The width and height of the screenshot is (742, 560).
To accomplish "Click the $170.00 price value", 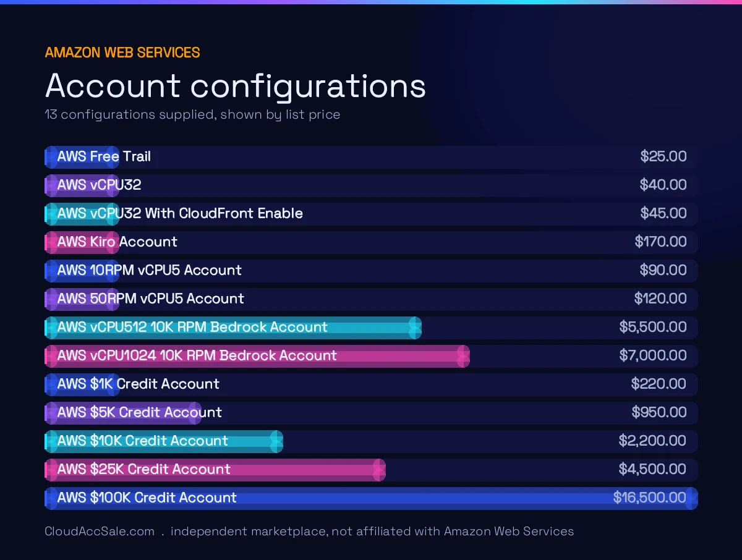I will click(661, 242).
